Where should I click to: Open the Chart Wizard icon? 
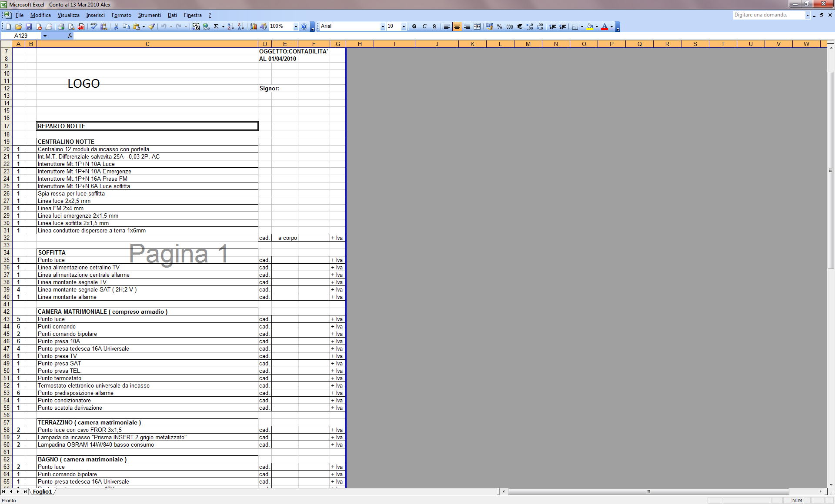254,27
